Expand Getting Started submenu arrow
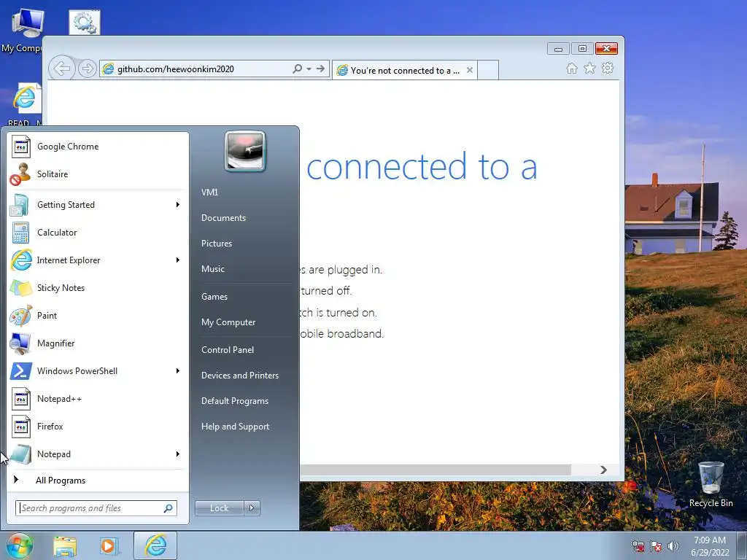 click(178, 205)
